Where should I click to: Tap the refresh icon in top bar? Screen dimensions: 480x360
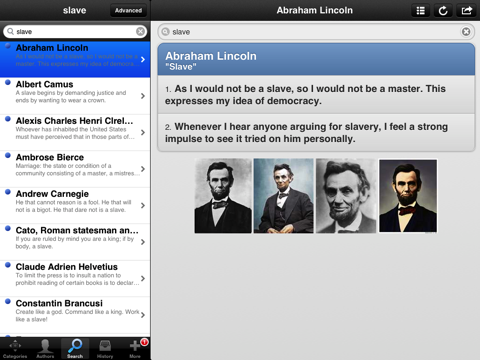pos(443,11)
